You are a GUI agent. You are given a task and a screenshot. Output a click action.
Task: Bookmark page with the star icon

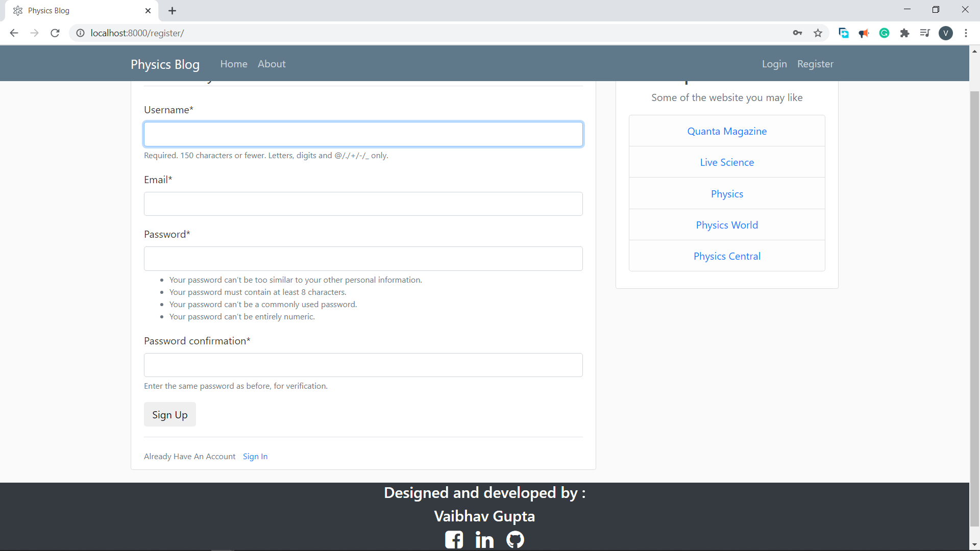point(818,33)
